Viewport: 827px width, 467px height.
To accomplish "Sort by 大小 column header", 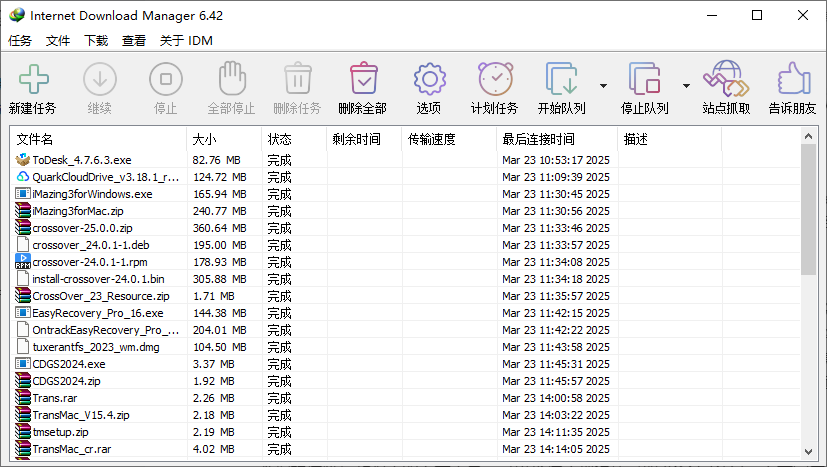I will (x=224, y=139).
